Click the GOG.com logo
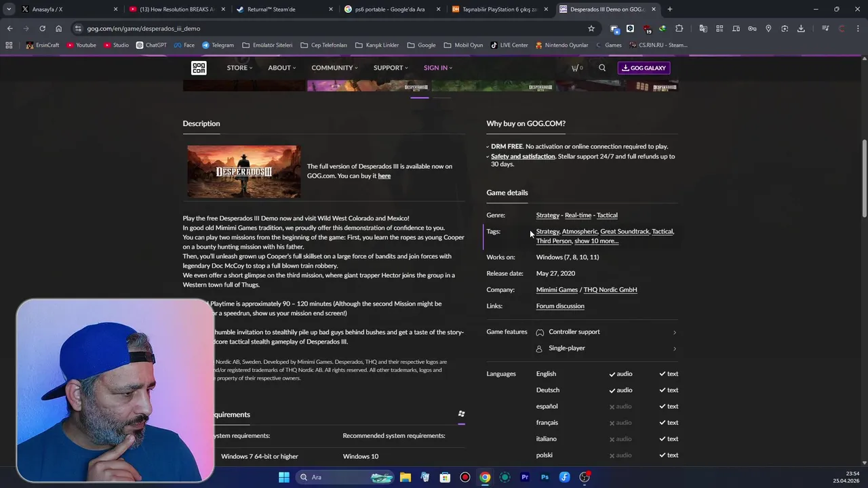Image resolution: width=868 pixels, height=488 pixels. pyautogui.click(x=199, y=68)
